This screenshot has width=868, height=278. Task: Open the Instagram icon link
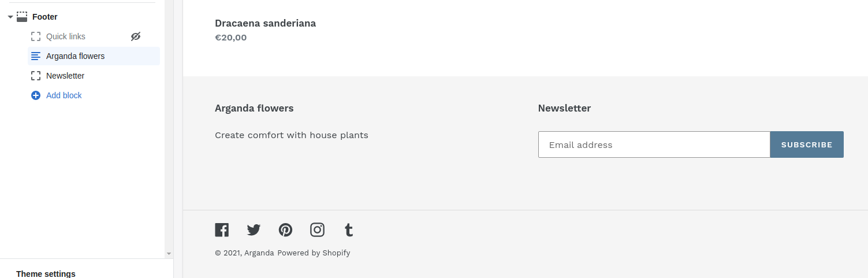317,230
